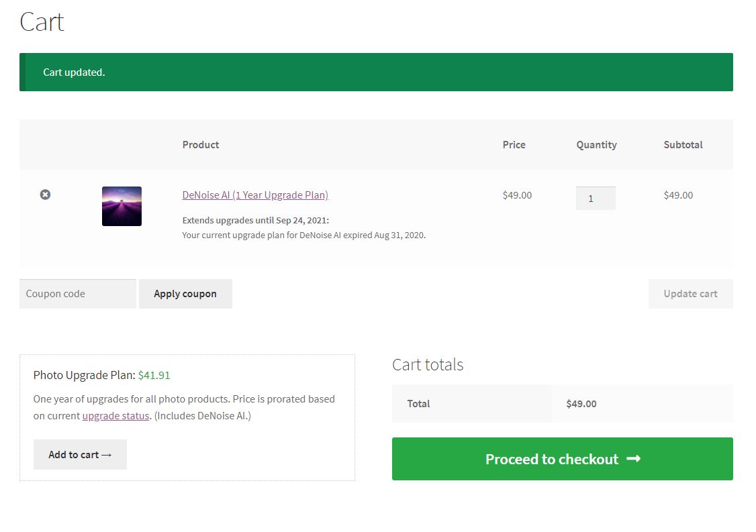Select the Subtotal column header
Image resolution: width=756 pixels, height=532 pixels.
(x=683, y=145)
